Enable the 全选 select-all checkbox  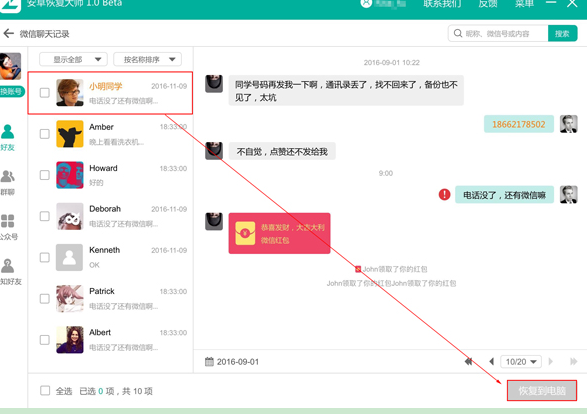click(45, 390)
